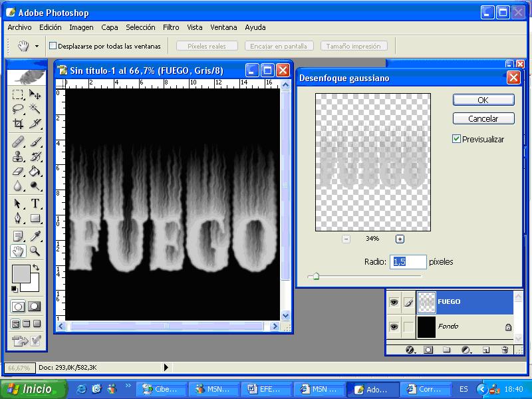Hide the FUEGO layer via eye icon
This screenshot has width=532, height=399.
pos(394,303)
